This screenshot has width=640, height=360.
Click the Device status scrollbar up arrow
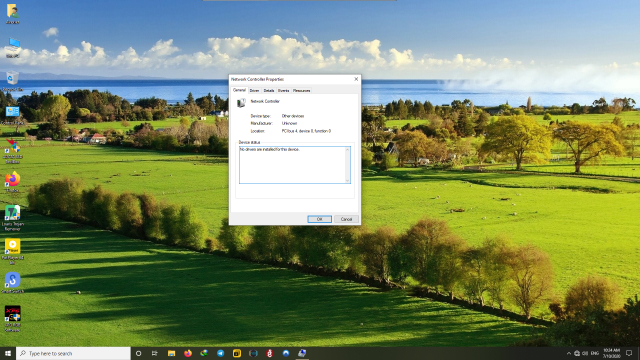click(x=348, y=149)
